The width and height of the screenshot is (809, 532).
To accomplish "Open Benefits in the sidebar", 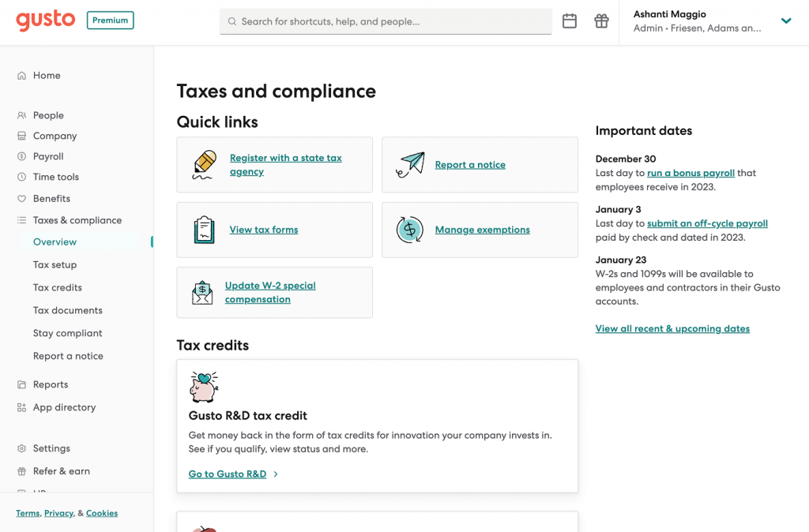I will (x=51, y=199).
